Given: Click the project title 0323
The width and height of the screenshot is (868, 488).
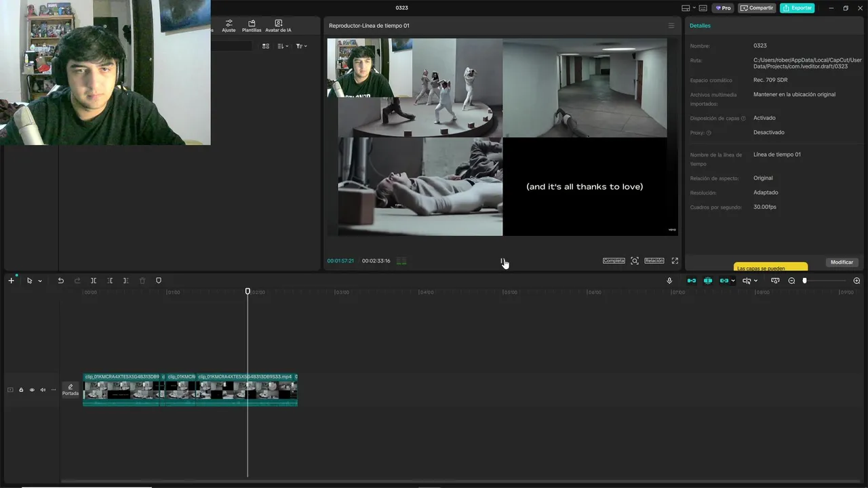Looking at the screenshot, I should 402,8.
